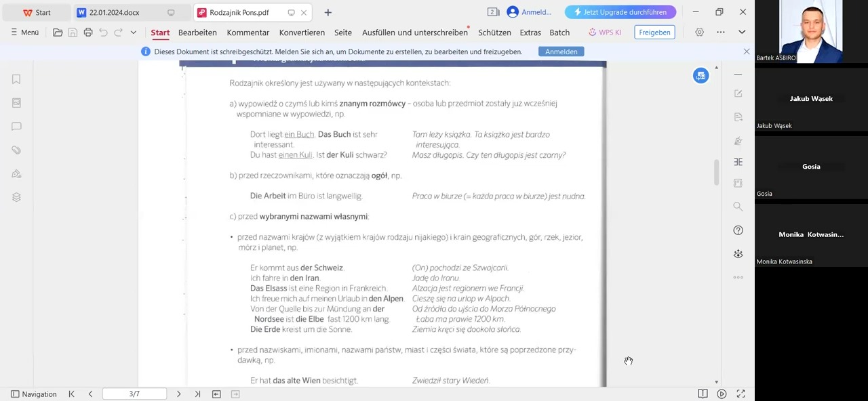Viewport: 868px width, 401px height.
Task: Close the Rodzajnik Pons.pdf tab
Action: pos(304,12)
